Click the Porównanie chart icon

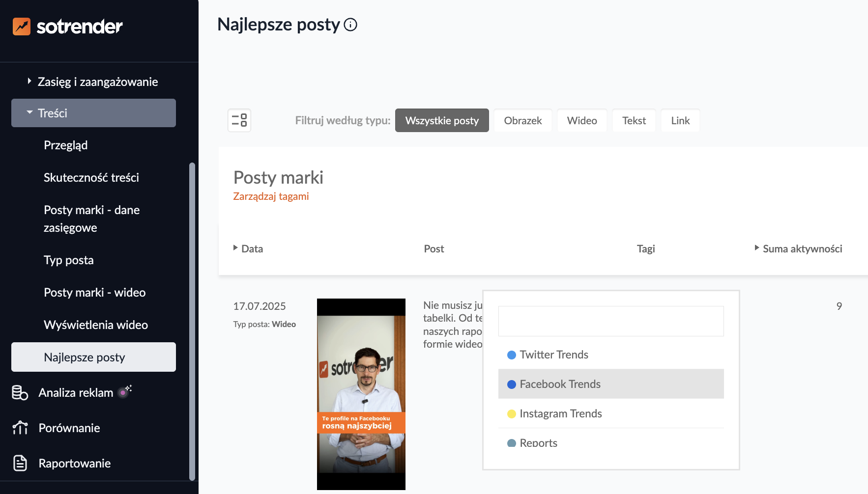(x=20, y=428)
